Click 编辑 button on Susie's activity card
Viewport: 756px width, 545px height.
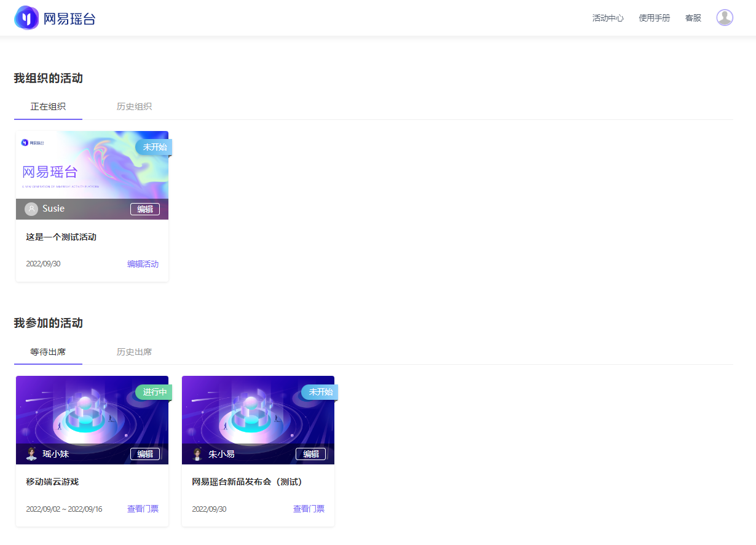[x=145, y=209]
